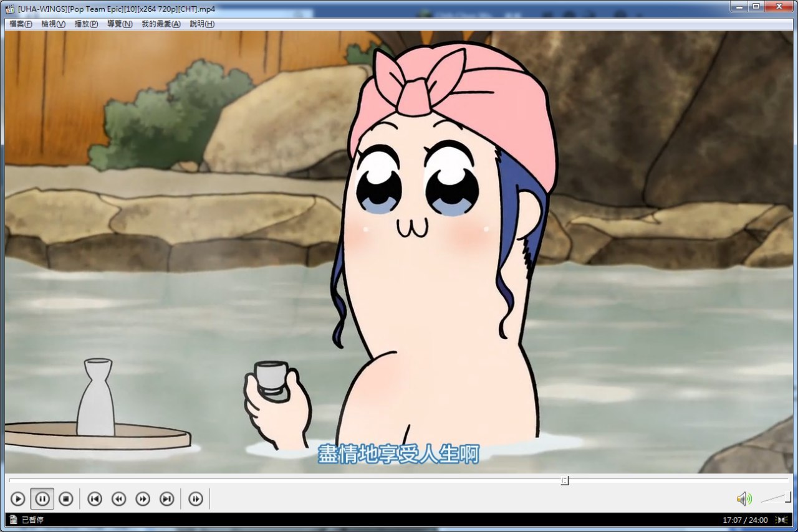The image size is (798, 532).
Task: Click the video subtitle 盡情地享受人生啊
Action: coord(398,454)
